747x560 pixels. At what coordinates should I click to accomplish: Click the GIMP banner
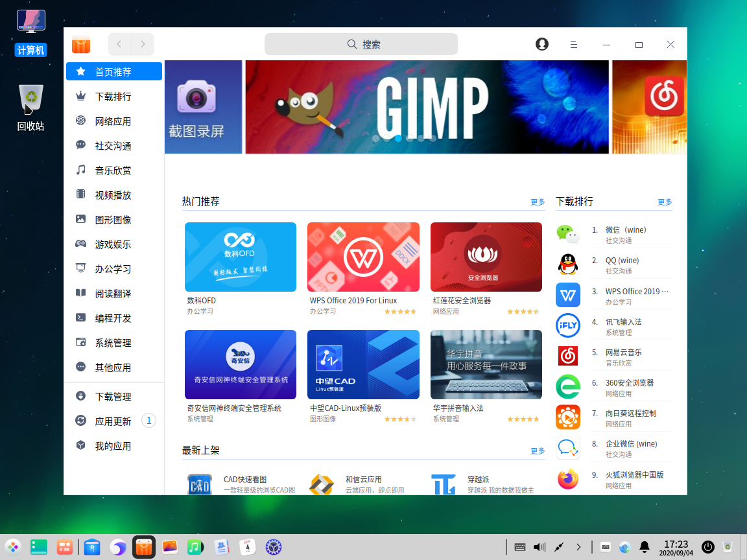click(x=427, y=107)
